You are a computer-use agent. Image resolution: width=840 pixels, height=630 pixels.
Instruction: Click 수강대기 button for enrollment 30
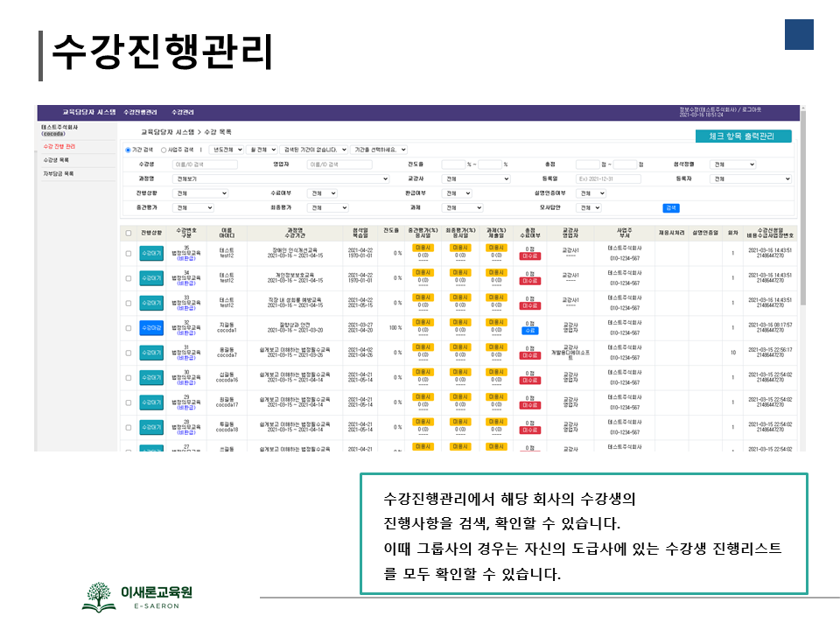click(x=151, y=378)
